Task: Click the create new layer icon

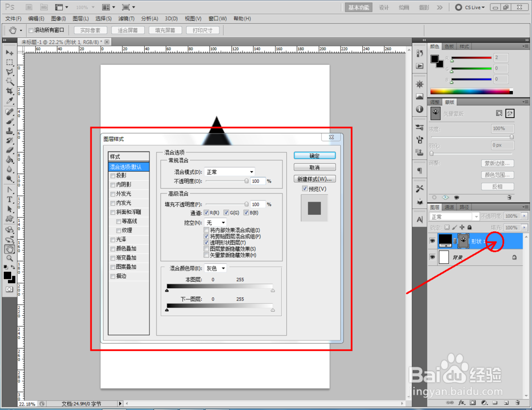Action: 505,403
